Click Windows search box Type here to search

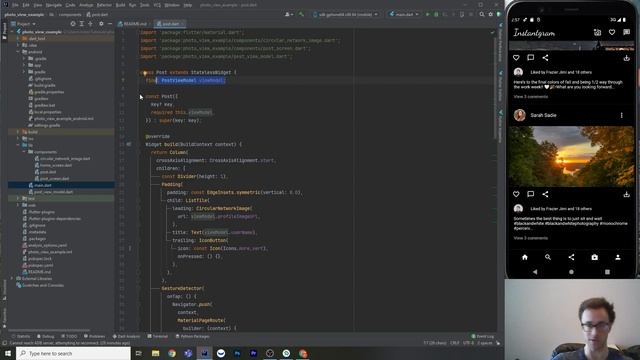coord(73,353)
